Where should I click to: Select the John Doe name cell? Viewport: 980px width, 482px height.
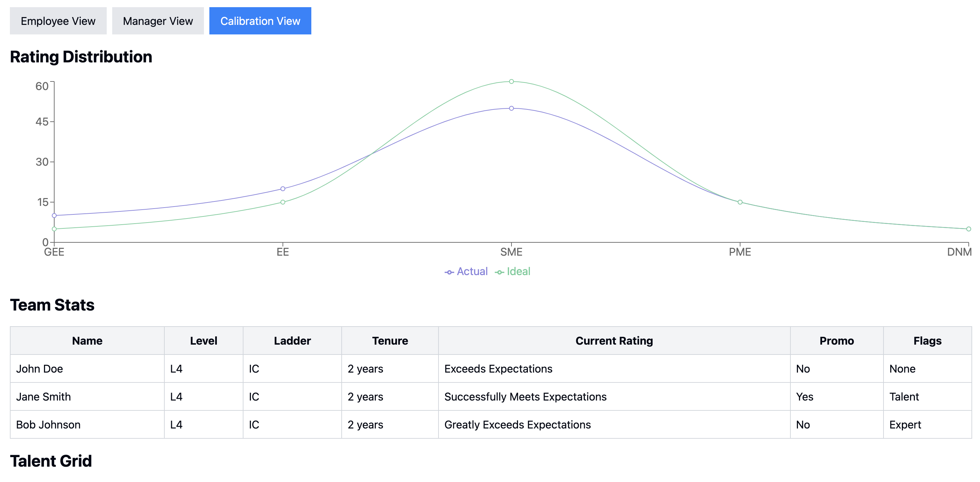[x=40, y=368]
